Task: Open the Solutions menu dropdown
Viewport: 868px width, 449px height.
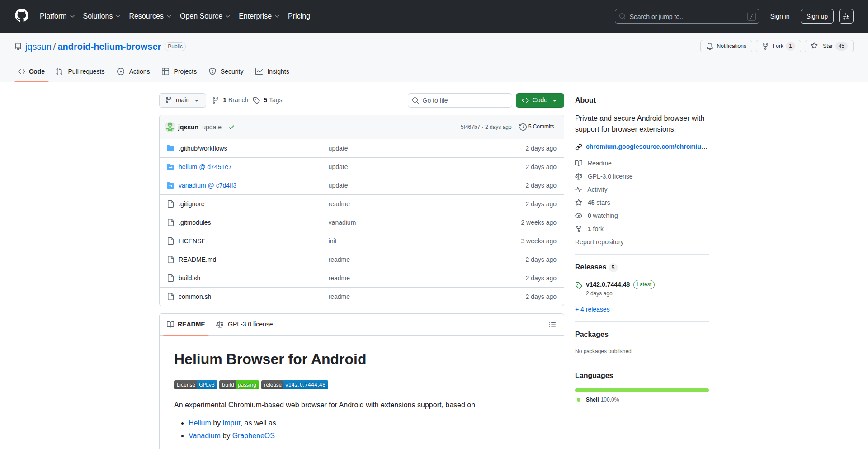Action: [101, 16]
